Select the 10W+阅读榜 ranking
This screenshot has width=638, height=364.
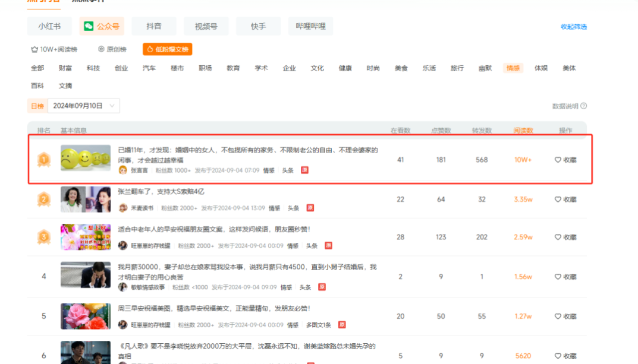[x=54, y=49]
